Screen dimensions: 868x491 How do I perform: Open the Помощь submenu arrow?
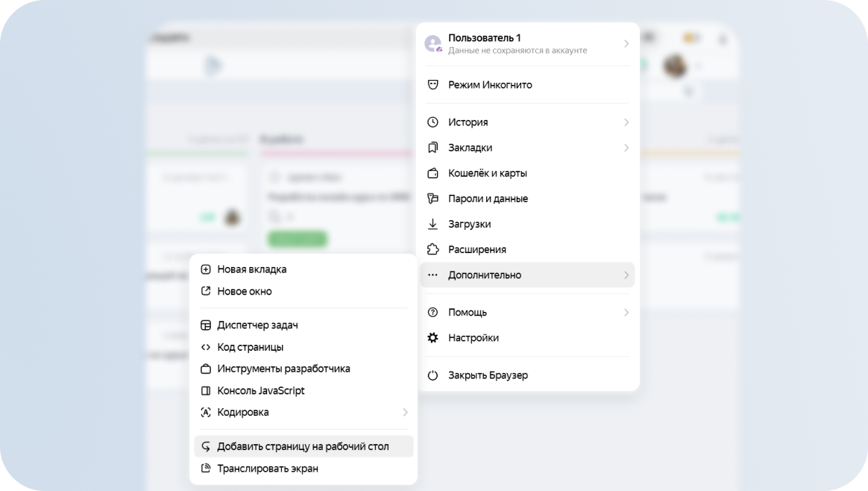point(626,313)
